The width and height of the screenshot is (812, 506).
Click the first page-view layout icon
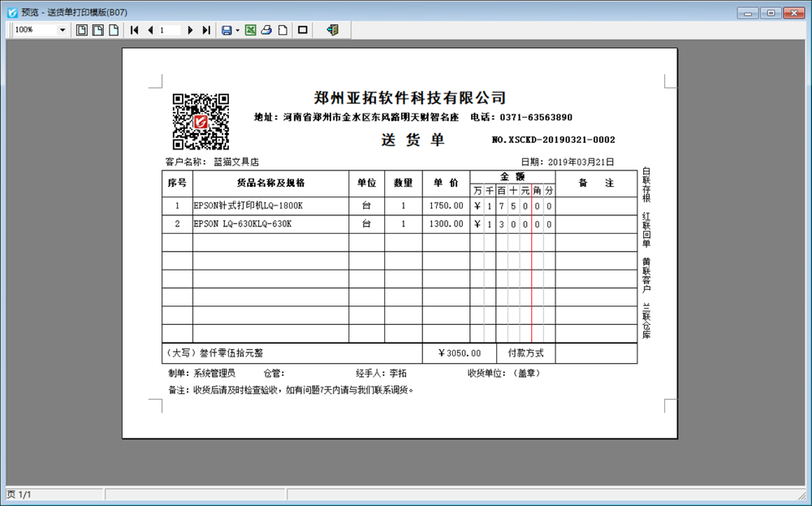pyautogui.click(x=82, y=30)
